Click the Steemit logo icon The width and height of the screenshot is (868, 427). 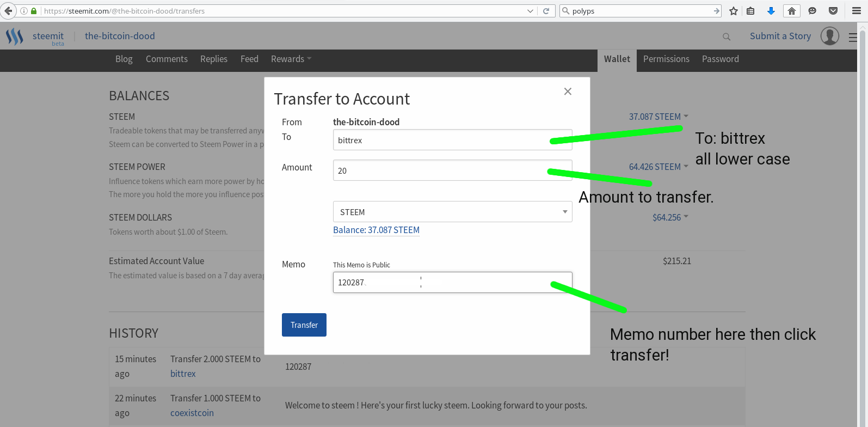tap(15, 36)
